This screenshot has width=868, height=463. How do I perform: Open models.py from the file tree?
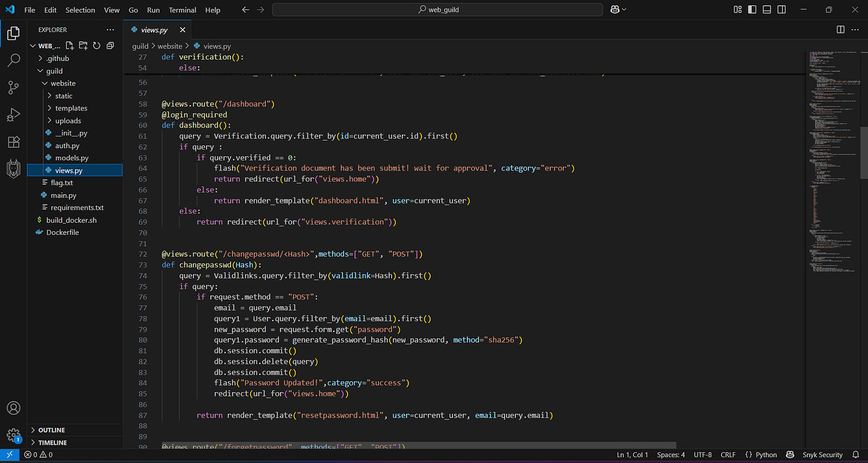click(72, 158)
